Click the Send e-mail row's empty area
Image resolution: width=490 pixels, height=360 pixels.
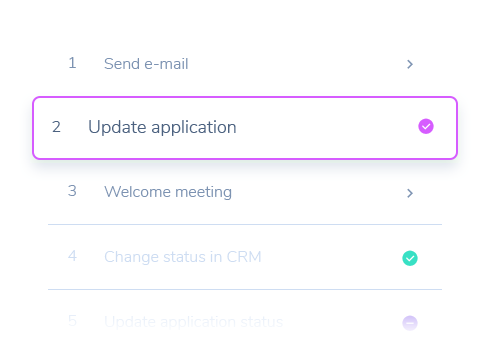(x=297, y=64)
